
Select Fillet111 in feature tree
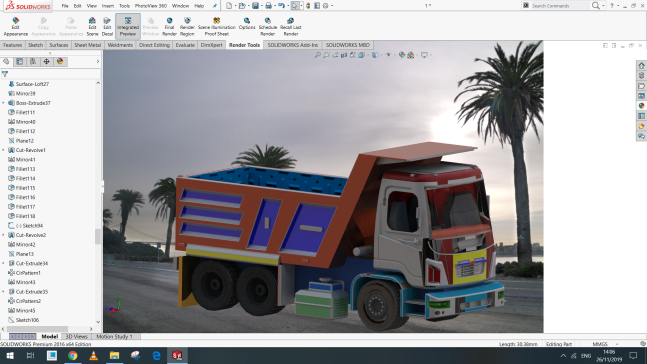25,112
